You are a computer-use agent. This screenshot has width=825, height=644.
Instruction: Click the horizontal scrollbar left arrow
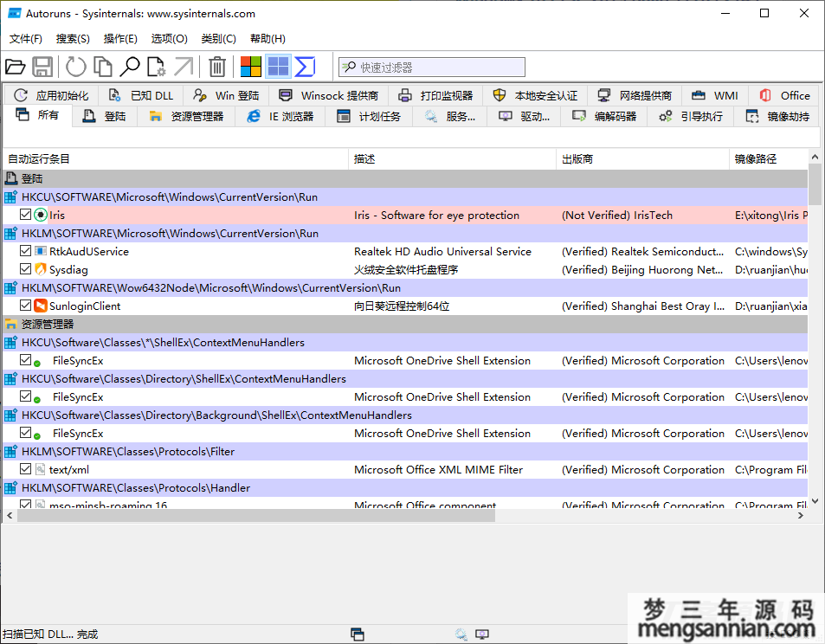click(10, 516)
